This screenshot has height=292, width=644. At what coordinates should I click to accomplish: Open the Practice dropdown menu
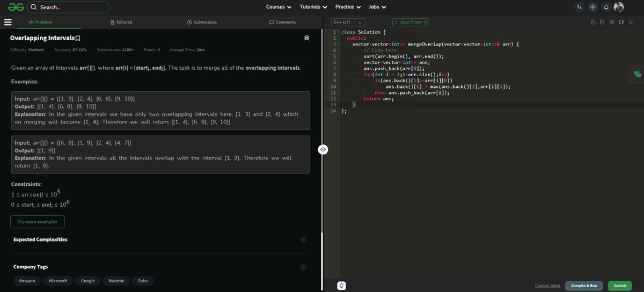pos(348,8)
